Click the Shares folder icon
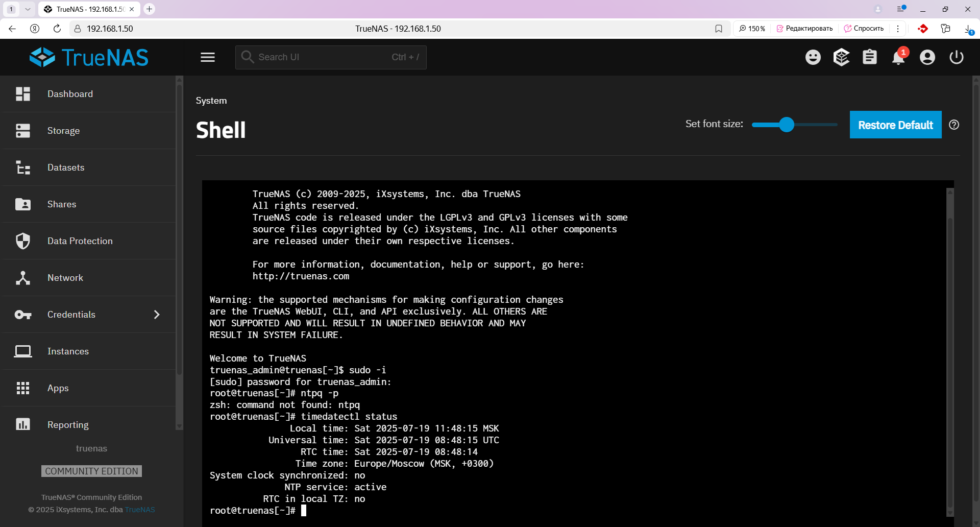This screenshot has width=980, height=527. click(x=23, y=204)
